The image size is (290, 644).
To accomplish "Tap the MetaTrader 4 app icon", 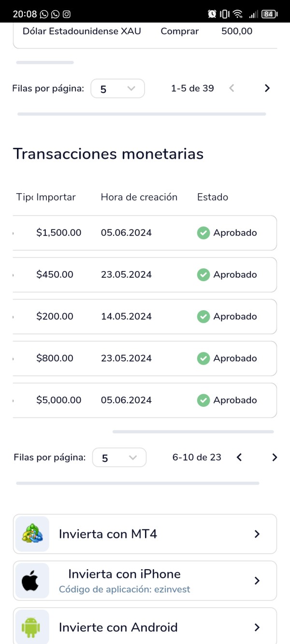I will [32, 534].
